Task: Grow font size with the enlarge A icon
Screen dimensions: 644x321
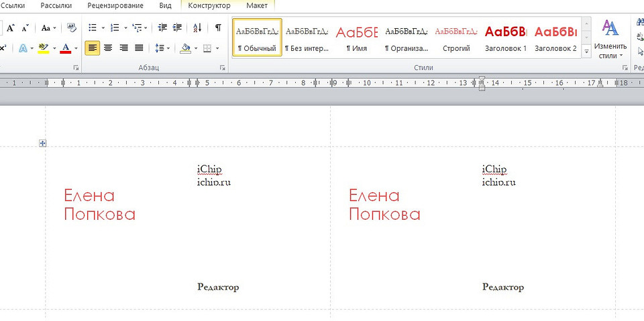Action: 11,28
